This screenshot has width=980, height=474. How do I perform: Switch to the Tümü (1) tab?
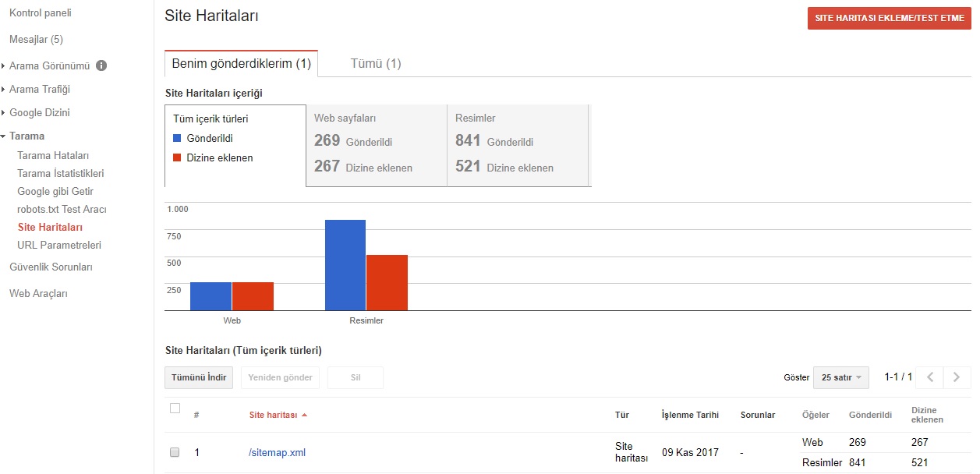coord(376,64)
